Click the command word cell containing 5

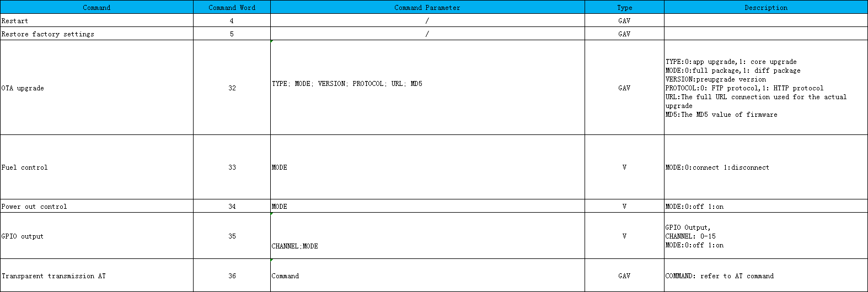(x=232, y=34)
